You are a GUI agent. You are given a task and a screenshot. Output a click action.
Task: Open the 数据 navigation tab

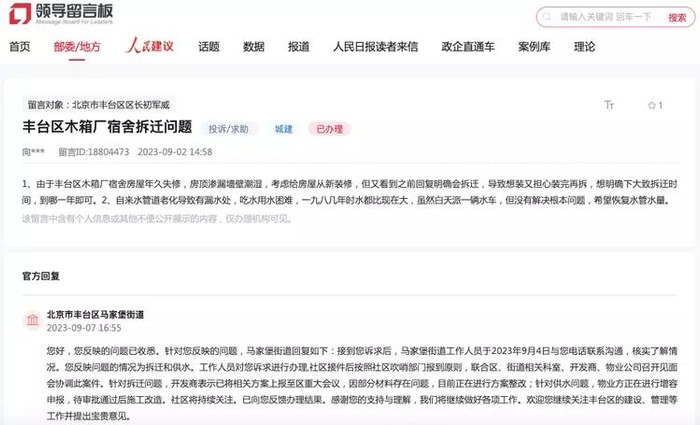click(x=254, y=46)
